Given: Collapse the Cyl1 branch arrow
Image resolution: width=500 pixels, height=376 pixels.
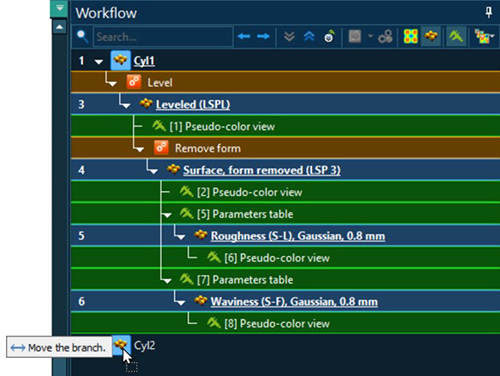Looking at the screenshot, I should [x=98, y=62].
